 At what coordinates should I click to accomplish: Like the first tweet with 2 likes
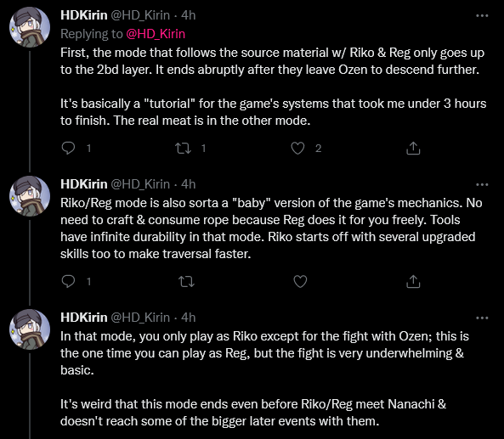[297, 148]
